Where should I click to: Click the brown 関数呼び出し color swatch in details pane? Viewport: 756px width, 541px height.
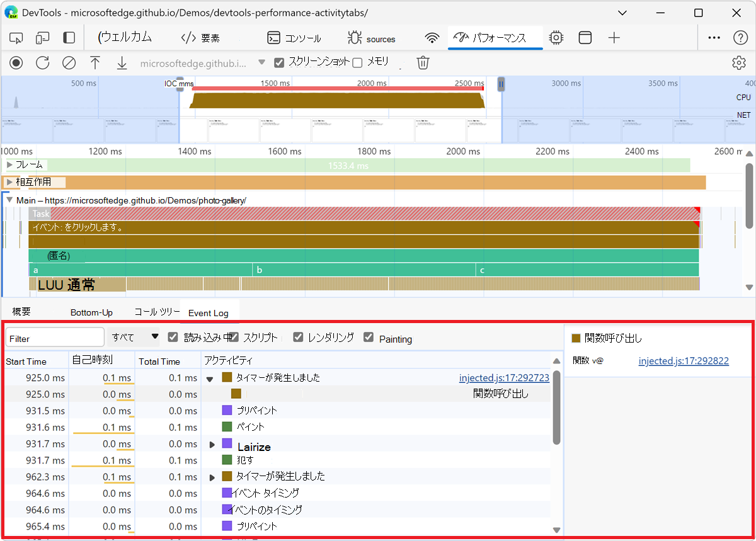coord(576,338)
